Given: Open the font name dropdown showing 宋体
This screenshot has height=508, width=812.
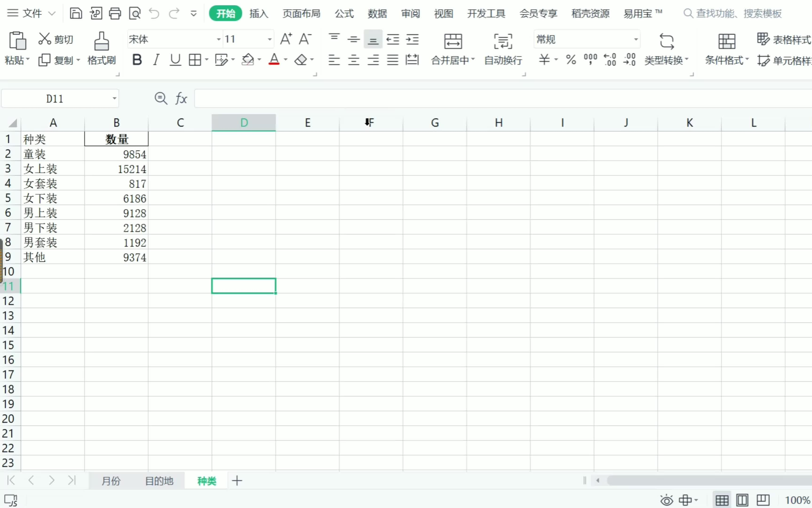Looking at the screenshot, I should (x=219, y=39).
